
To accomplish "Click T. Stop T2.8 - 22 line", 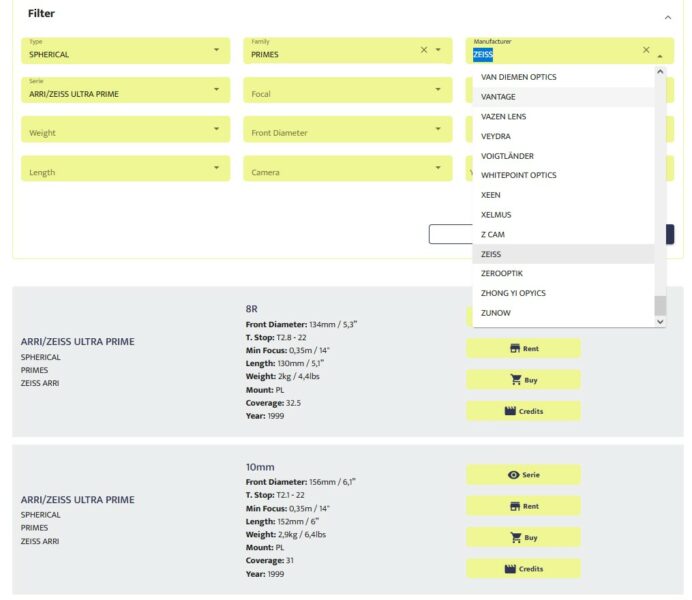I will pos(276,338).
